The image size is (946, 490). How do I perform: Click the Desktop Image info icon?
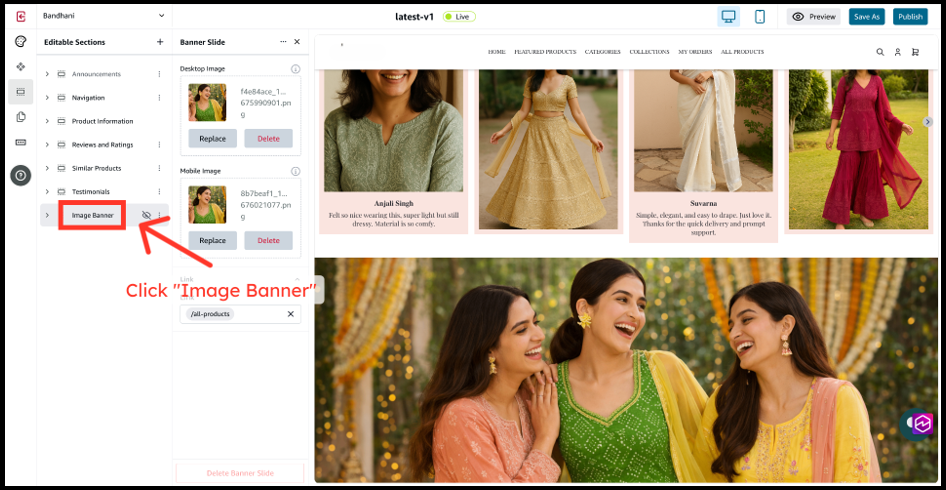(x=295, y=69)
